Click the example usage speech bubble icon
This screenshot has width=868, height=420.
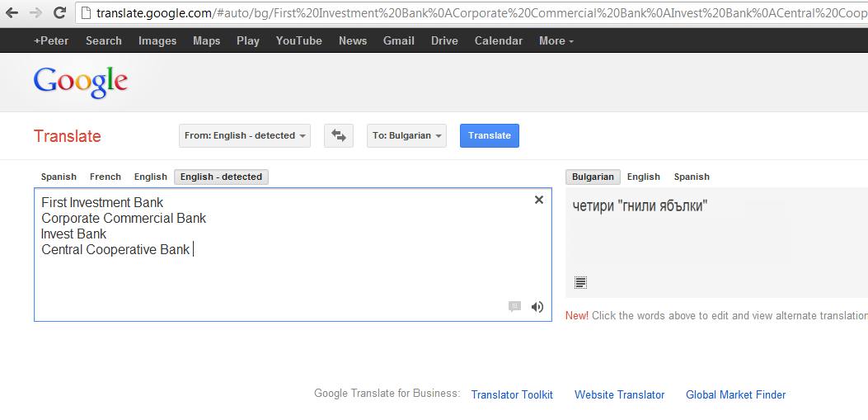click(x=514, y=307)
